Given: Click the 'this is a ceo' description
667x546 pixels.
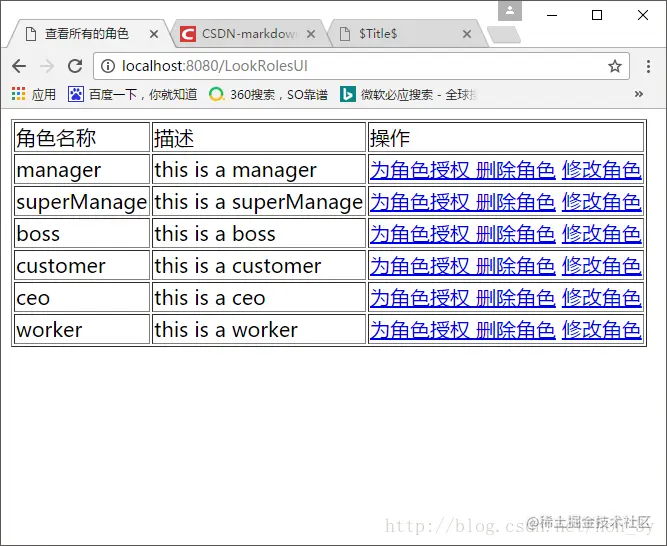Looking at the screenshot, I should pyautogui.click(x=259, y=297).
